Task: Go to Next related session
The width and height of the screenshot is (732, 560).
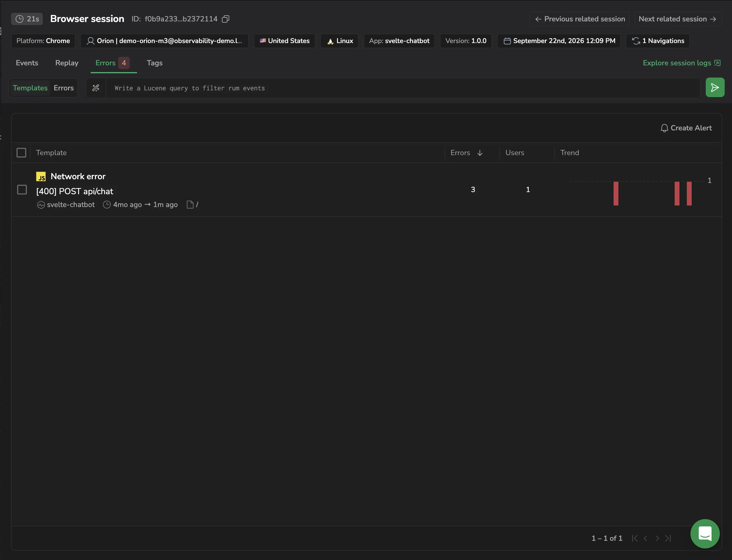Action: (x=678, y=19)
